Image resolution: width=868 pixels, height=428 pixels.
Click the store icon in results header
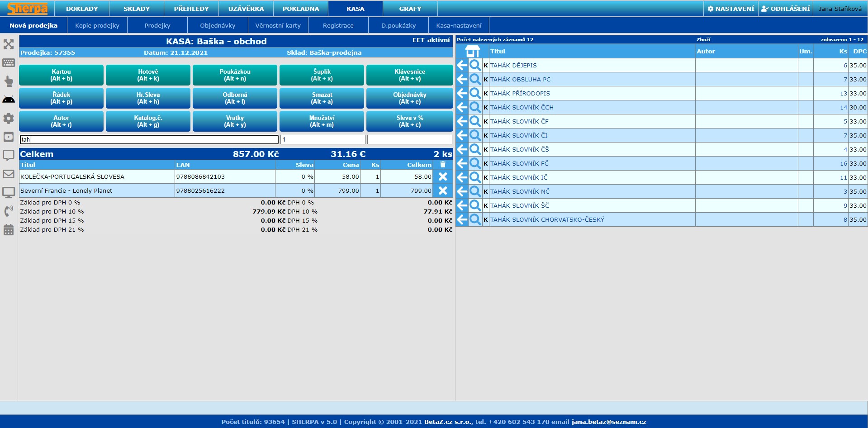click(x=472, y=51)
